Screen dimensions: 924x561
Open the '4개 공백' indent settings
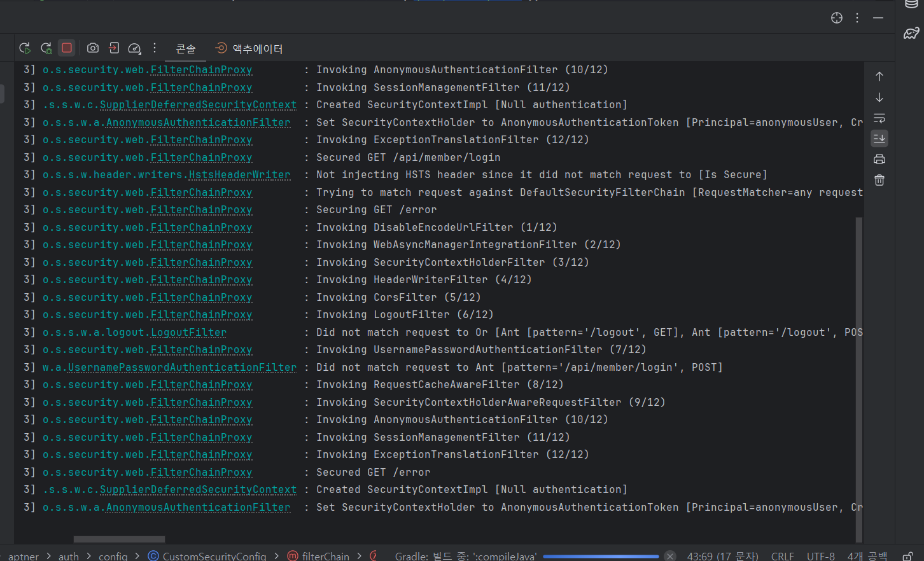(x=867, y=556)
